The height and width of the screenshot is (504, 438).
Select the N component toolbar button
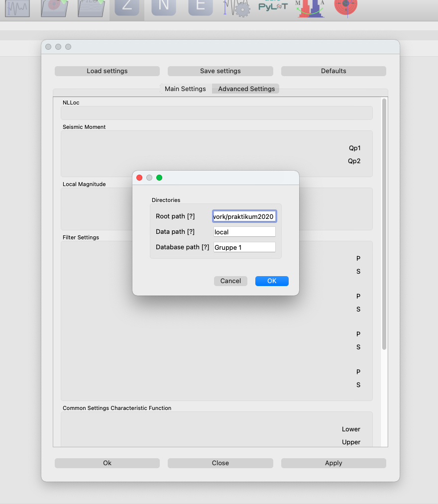(164, 7)
